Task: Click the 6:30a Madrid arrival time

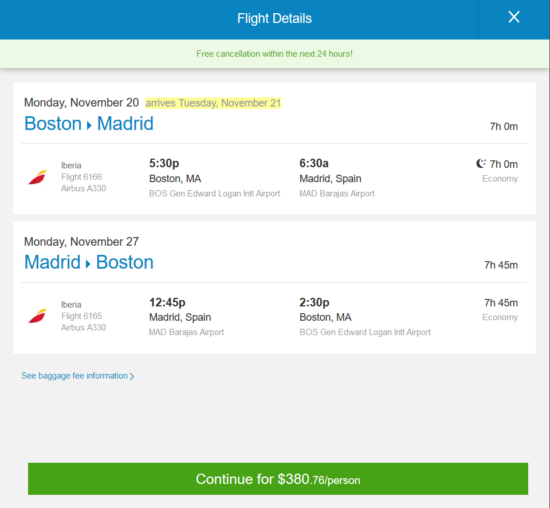Action: click(x=314, y=163)
